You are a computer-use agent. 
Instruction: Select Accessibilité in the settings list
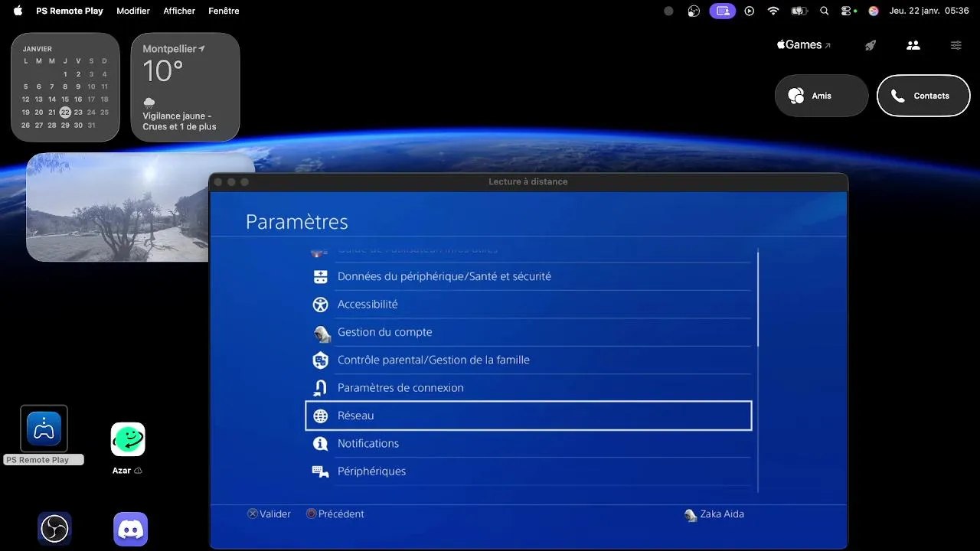[528, 305]
